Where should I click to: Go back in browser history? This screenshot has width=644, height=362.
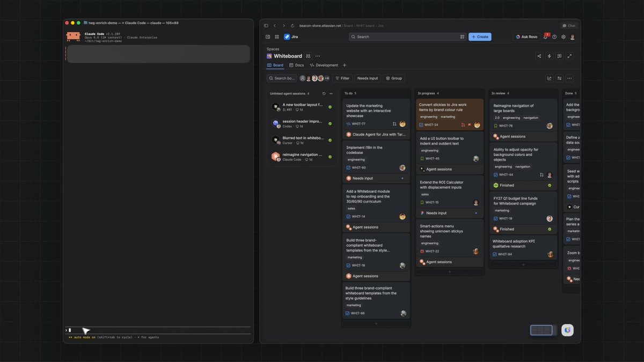[275, 26]
